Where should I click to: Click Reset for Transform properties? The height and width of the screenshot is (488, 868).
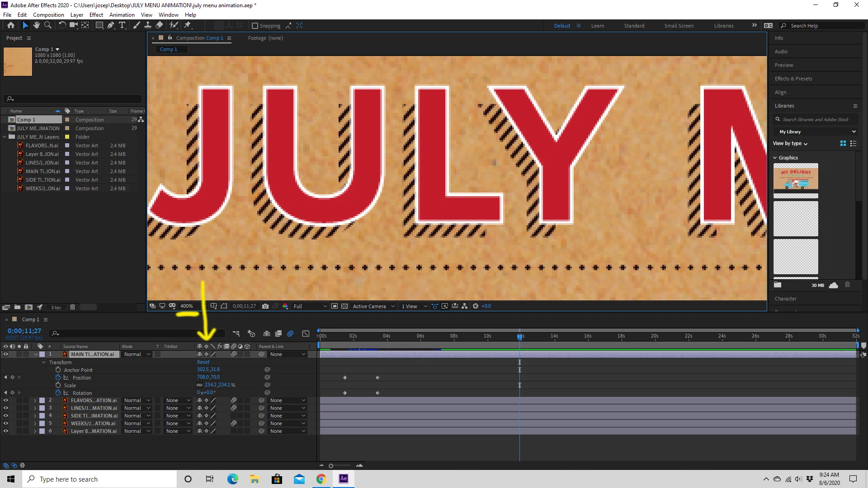203,362
